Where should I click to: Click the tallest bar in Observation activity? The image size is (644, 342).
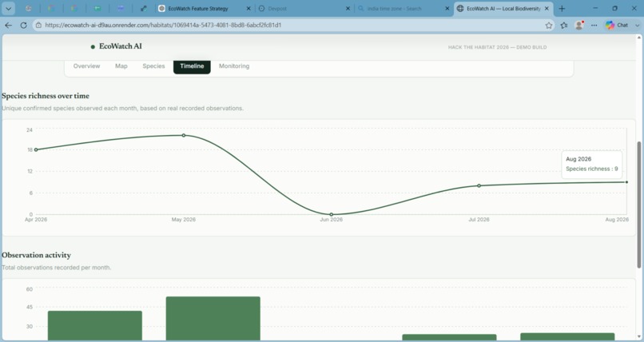click(x=213, y=319)
